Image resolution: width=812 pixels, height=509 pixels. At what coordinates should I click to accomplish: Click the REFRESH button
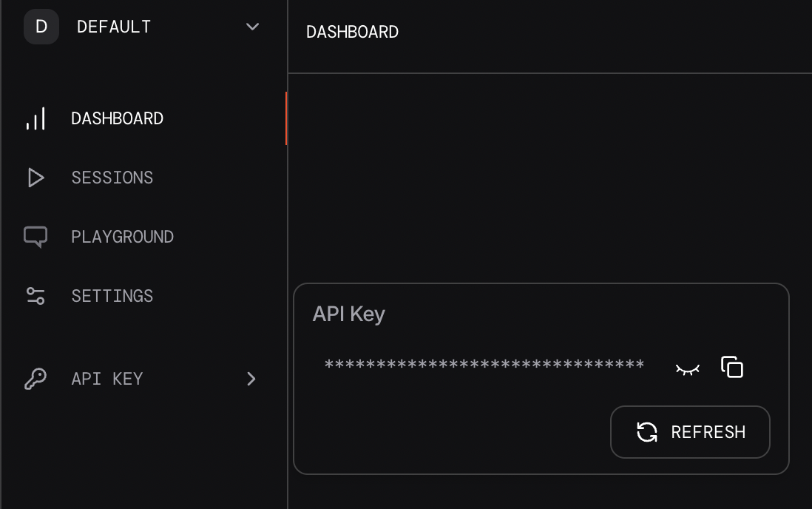(690, 432)
